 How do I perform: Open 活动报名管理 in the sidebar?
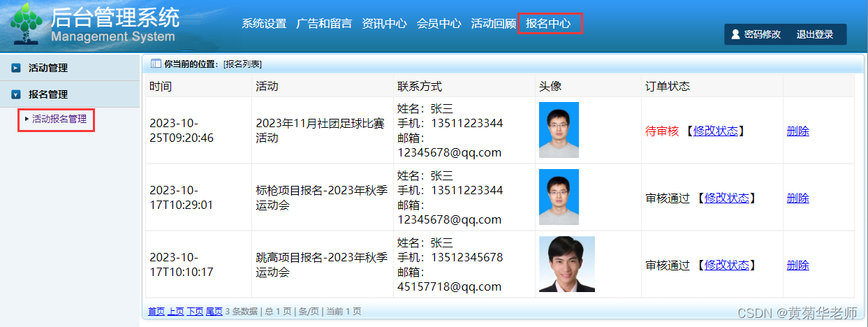pos(59,119)
